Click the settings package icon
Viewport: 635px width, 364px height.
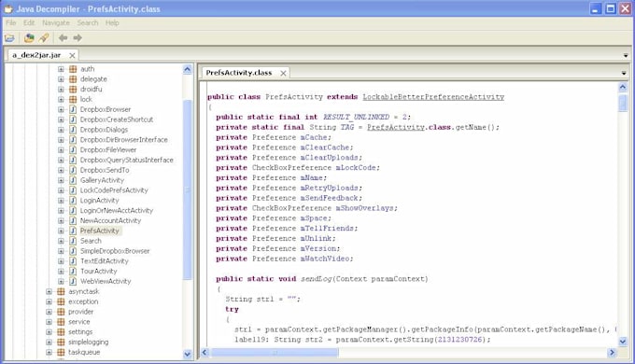coord(61,332)
